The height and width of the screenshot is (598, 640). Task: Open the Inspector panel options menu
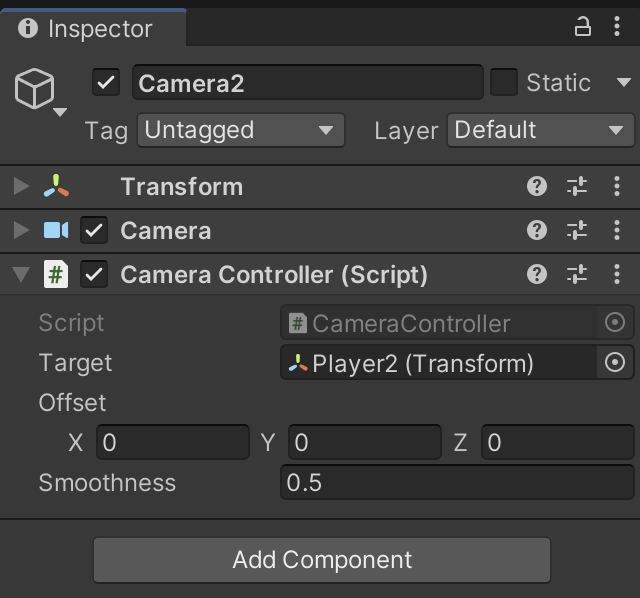[x=617, y=27]
